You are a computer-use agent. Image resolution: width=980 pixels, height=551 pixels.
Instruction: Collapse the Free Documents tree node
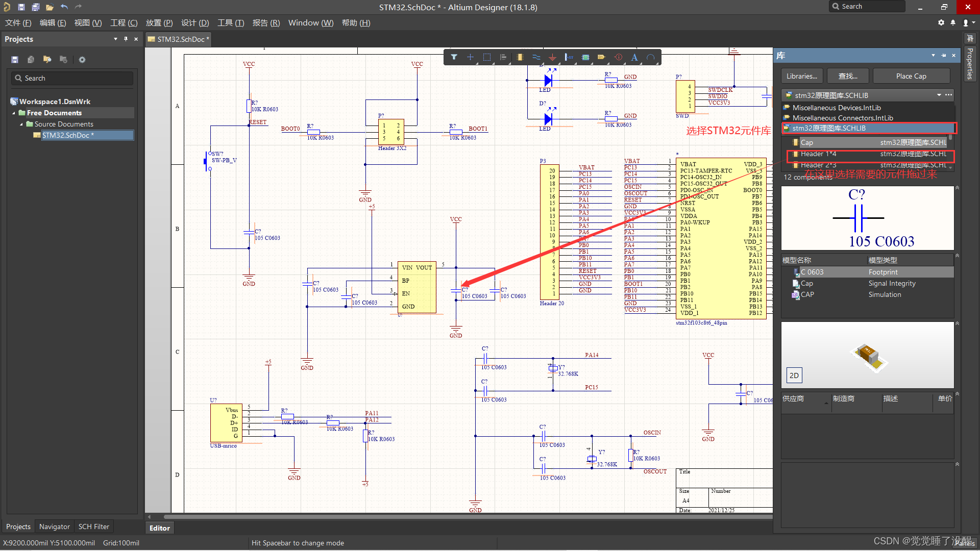(14, 113)
